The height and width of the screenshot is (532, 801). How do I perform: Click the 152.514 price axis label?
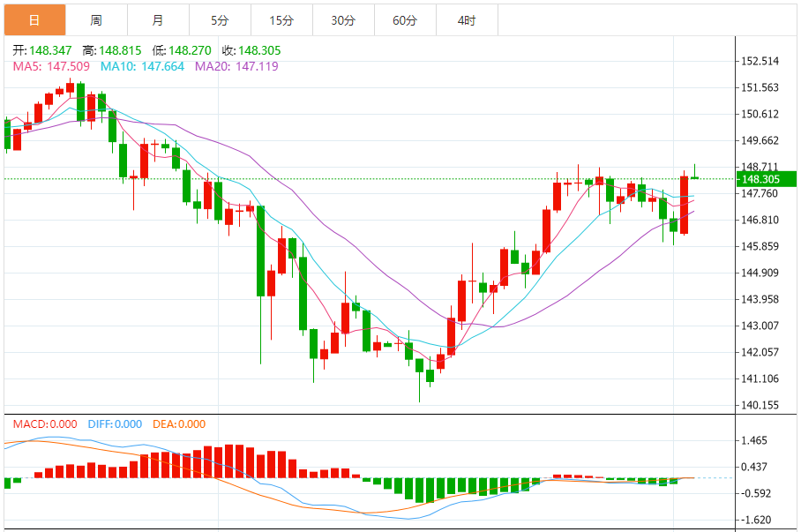pyautogui.click(x=760, y=62)
